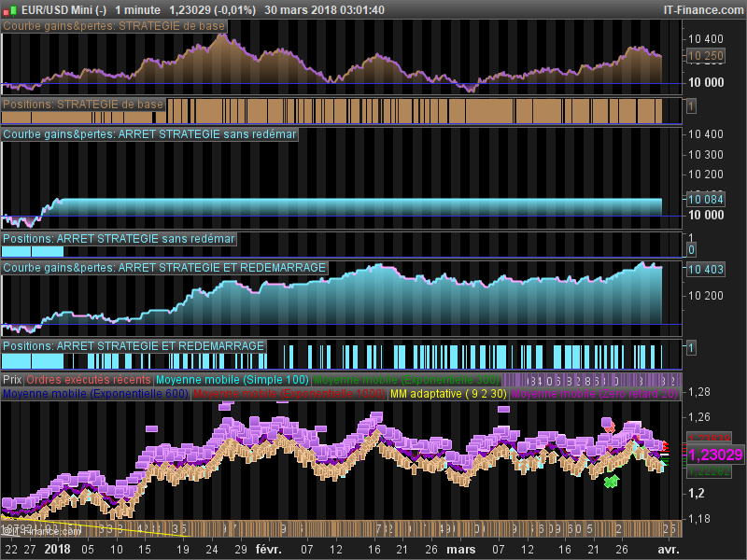The image size is (747, 560).
Task: Select Courbe gains&pertes: ARRET STRATEGIE sans redémar label
Action: [x=150, y=134]
